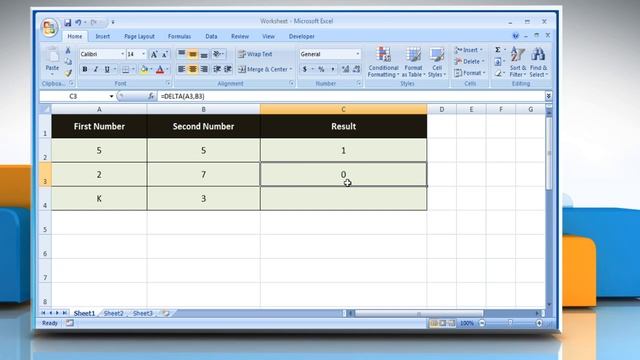Switch to Sheet2 worksheet tab
Image resolution: width=640 pixels, height=360 pixels.
113,313
